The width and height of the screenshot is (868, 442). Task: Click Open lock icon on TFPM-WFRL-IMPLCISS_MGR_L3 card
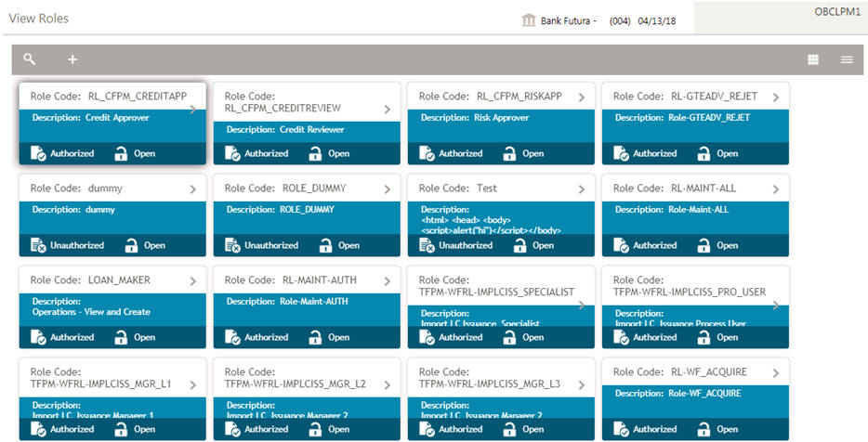click(509, 429)
